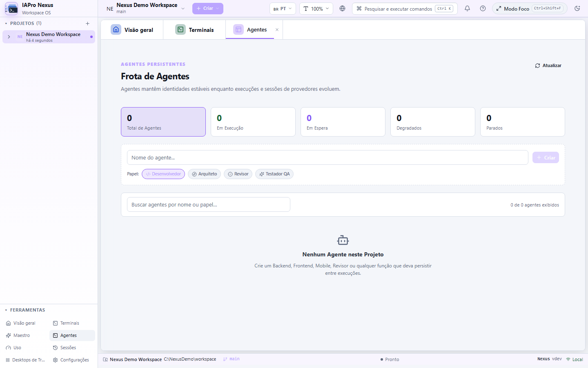Switch to the Visão geral tab
Screen dimensions: 588x368
[132, 30]
